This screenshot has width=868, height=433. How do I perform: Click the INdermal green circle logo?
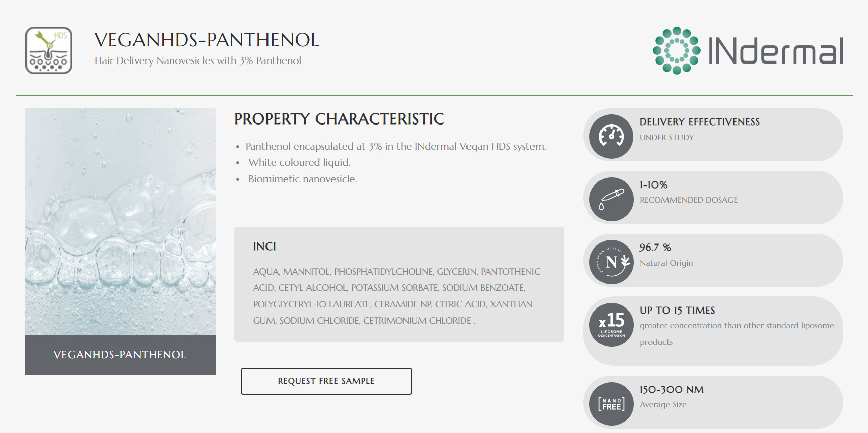[677, 50]
